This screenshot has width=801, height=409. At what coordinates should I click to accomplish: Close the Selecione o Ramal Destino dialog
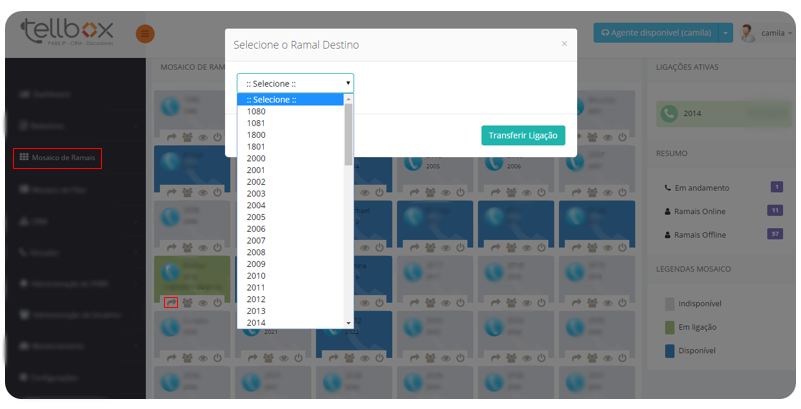(563, 44)
